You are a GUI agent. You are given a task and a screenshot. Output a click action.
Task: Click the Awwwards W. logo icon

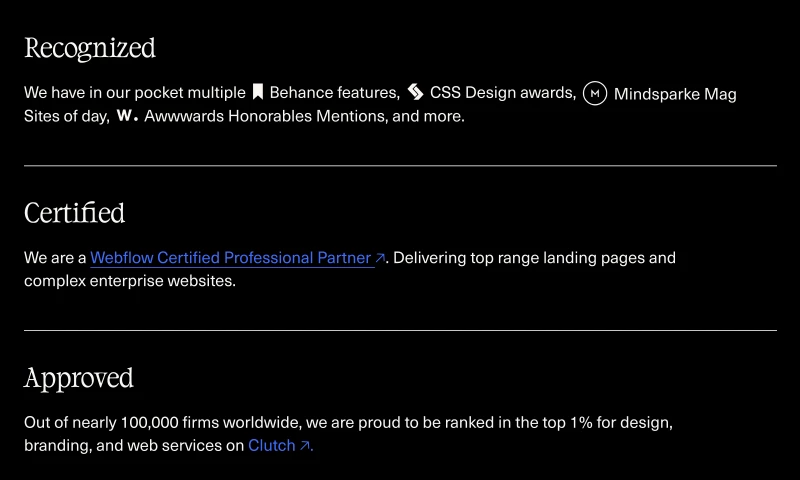[127, 116]
